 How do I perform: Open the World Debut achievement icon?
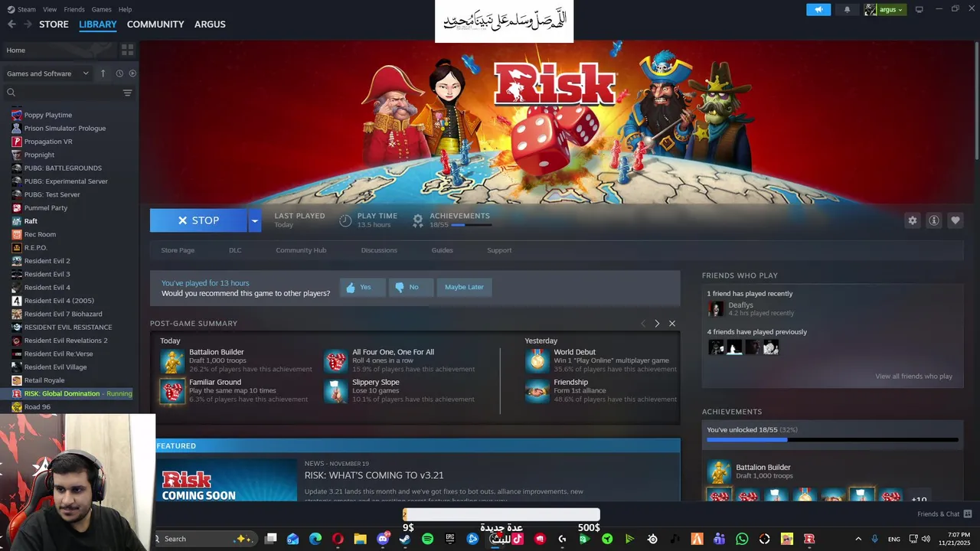pos(537,360)
